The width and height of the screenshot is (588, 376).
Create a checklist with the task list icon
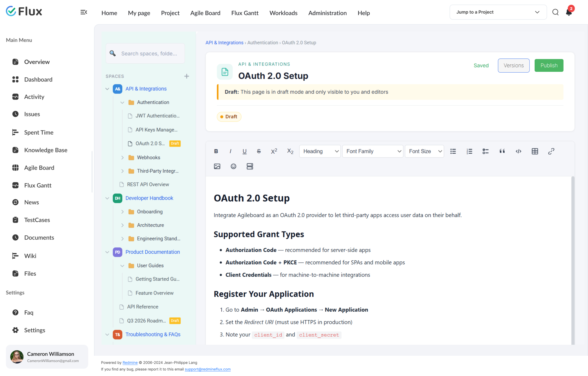click(485, 151)
